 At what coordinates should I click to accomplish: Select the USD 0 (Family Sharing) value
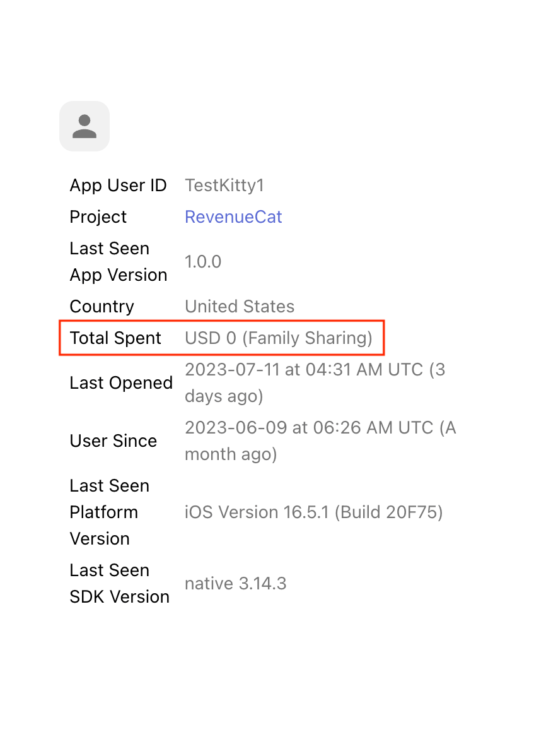click(x=279, y=338)
